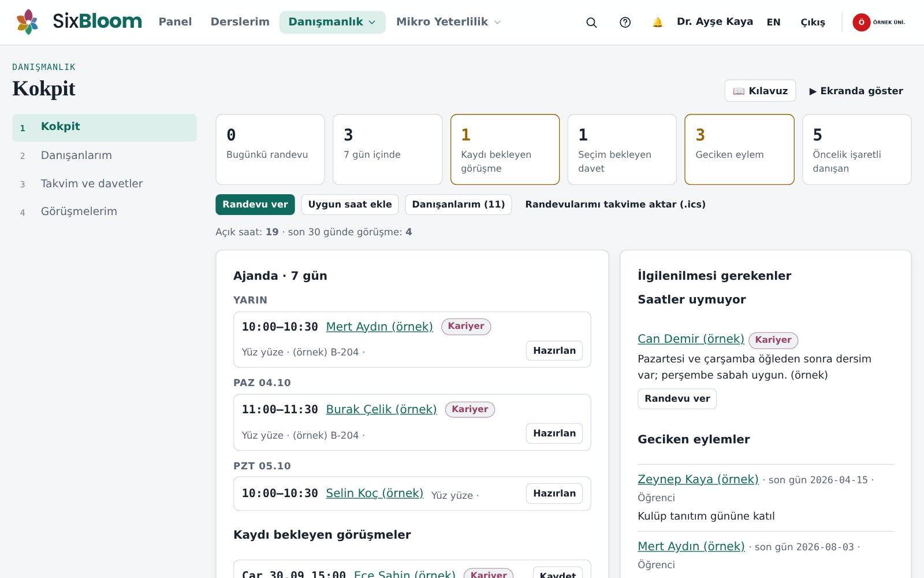The height and width of the screenshot is (578, 924).
Task: Select Kokpit in the sidebar
Action: pos(105,127)
